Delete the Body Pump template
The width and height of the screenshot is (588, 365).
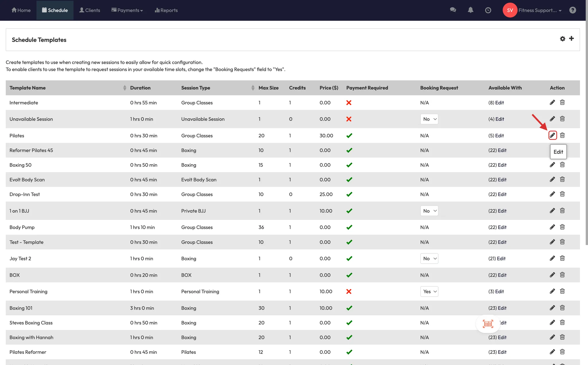tap(562, 227)
